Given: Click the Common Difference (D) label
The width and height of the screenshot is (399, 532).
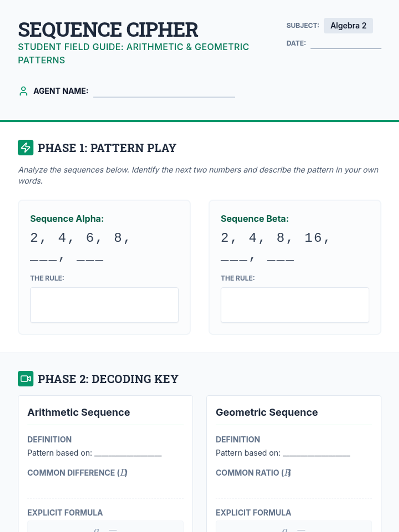Looking at the screenshot, I should tap(77, 473).
